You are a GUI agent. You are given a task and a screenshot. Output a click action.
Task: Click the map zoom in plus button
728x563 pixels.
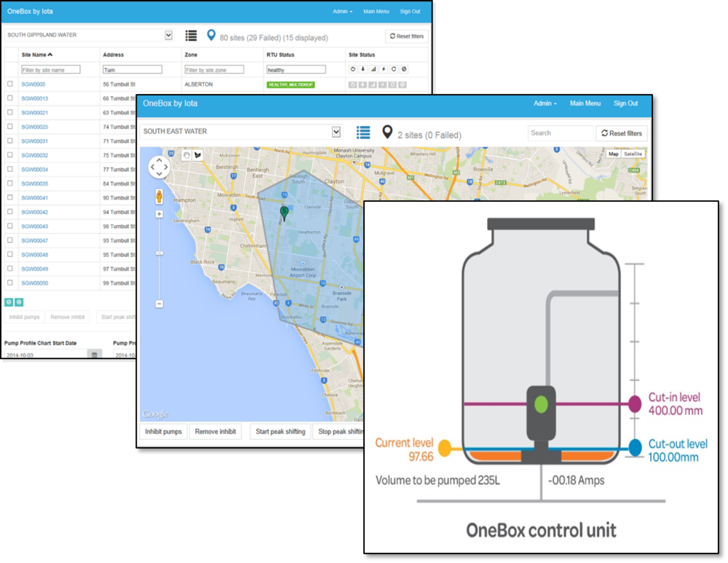[x=159, y=214]
